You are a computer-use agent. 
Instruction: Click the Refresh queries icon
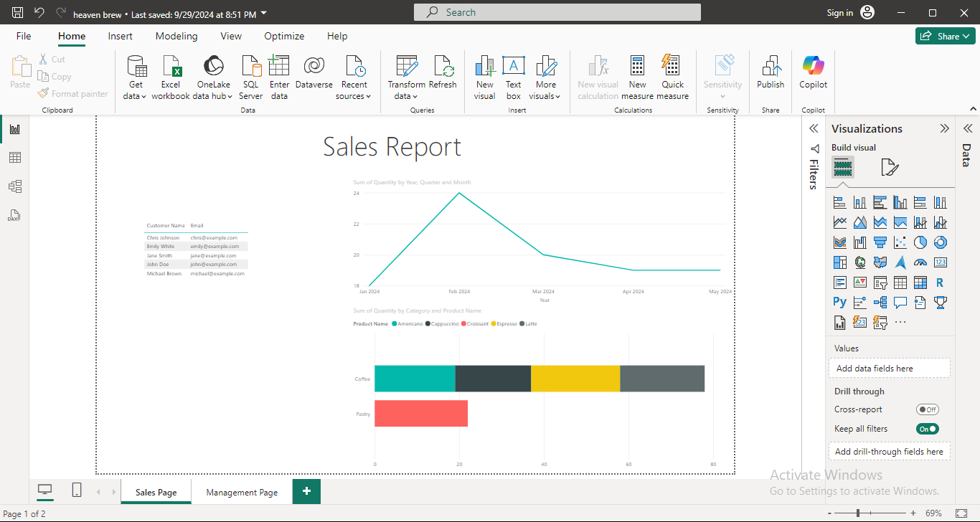pos(443,67)
